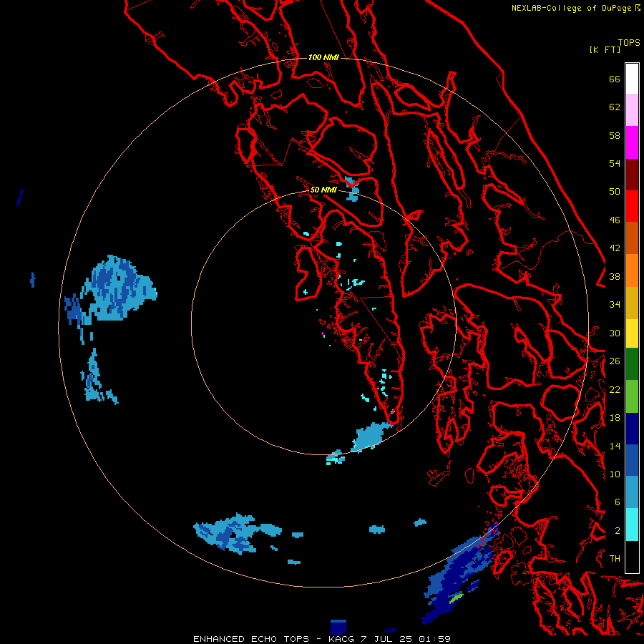Select the dark navy legend swatch

(632, 429)
